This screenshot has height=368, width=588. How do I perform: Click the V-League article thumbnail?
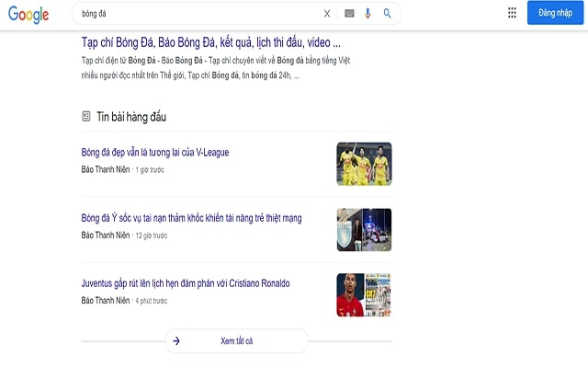pos(364,163)
